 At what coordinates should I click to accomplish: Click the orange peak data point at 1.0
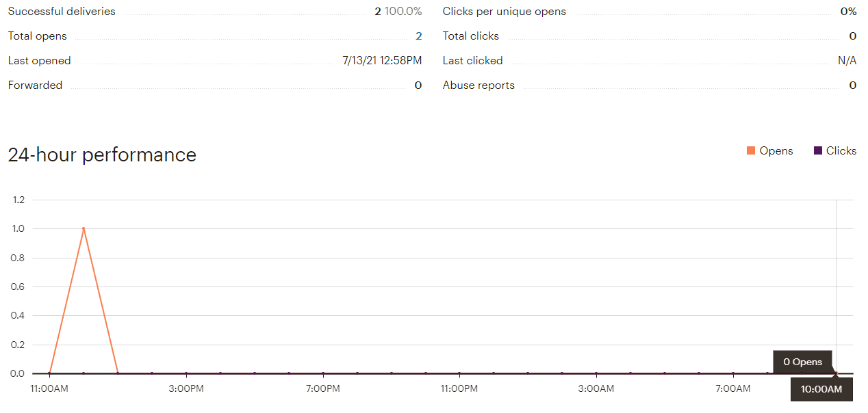point(84,228)
